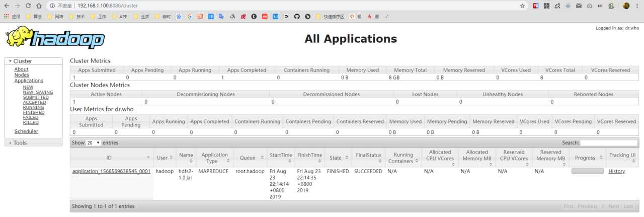Open the 应用 apps grid shortcut
The width and height of the screenshot is (644, 217).
[13, 17]
